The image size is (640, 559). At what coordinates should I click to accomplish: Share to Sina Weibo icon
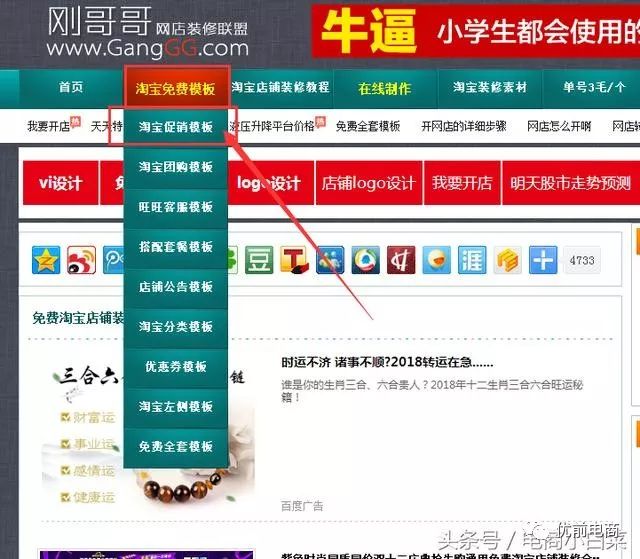[81, 260]
